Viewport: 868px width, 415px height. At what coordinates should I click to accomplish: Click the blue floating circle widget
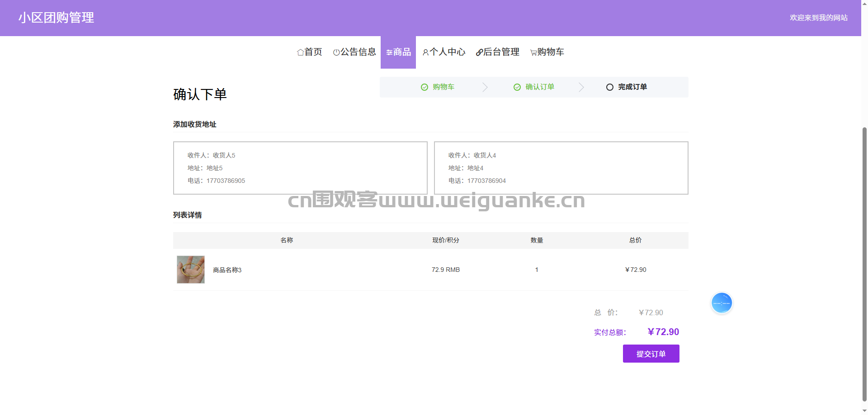pos(722,303)
